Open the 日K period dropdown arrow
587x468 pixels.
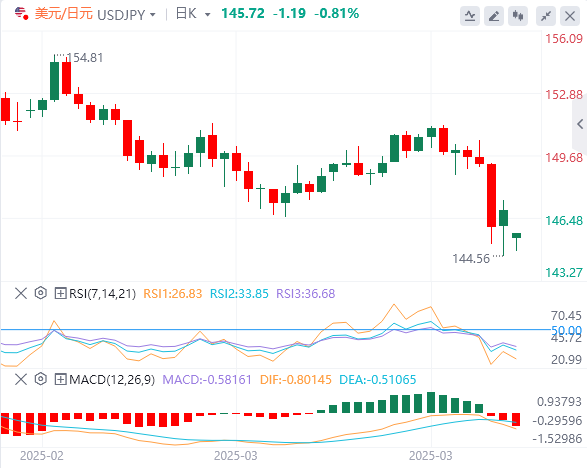(207, 15)
